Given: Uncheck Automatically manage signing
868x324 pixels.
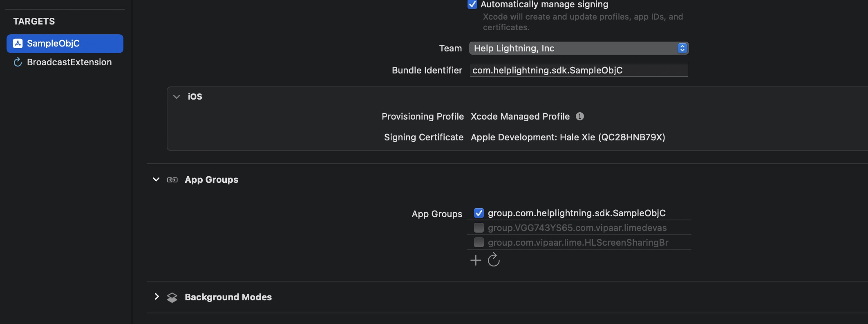Looking at the screenshot, I should tap(472, 4).
